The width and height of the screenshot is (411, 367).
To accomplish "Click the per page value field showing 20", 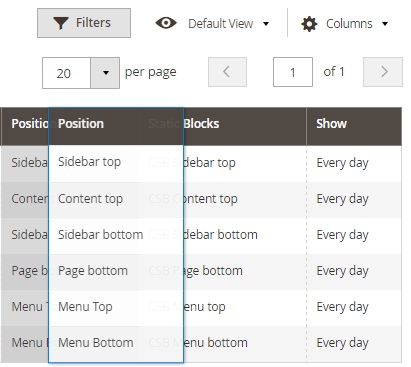I will (66, 73).
